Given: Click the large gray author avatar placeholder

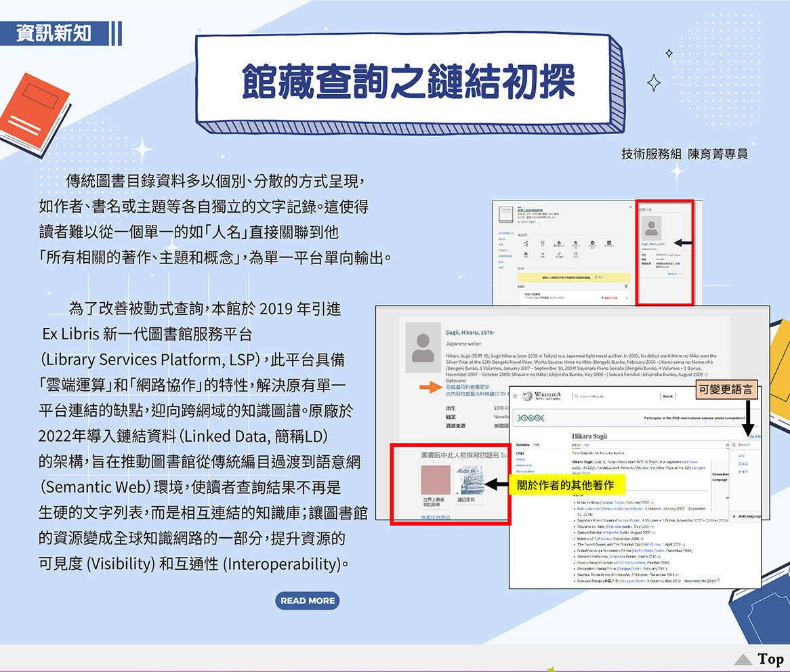Looking at the screenshot, I should click(x=423, y=345).
